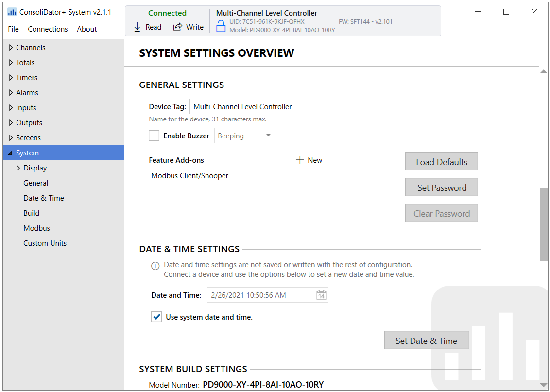Viewport: 550px width, 392px height.
Task: Click the ConsoliDator+ app logo icon
Action: (12, 12)
